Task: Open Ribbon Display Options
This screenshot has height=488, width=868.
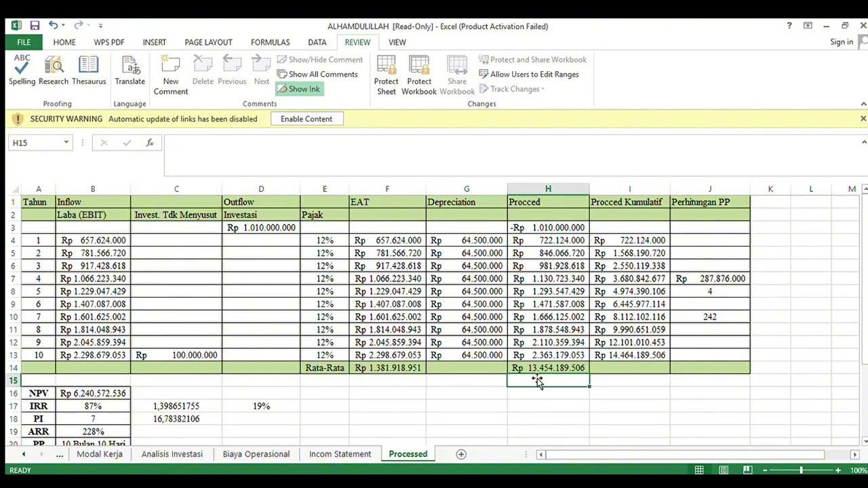Action: click(x=808, y=26)
